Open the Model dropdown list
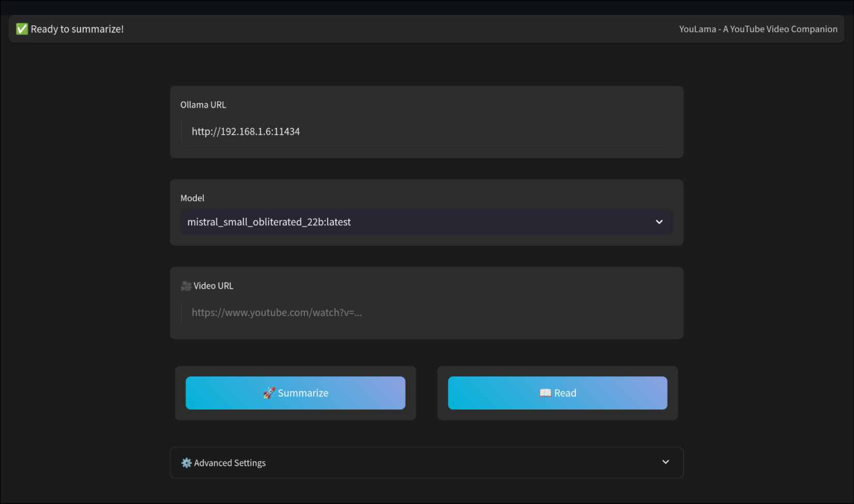Image resolution: width=854 pixels, height=504 pixels. [x=426, y=222]
